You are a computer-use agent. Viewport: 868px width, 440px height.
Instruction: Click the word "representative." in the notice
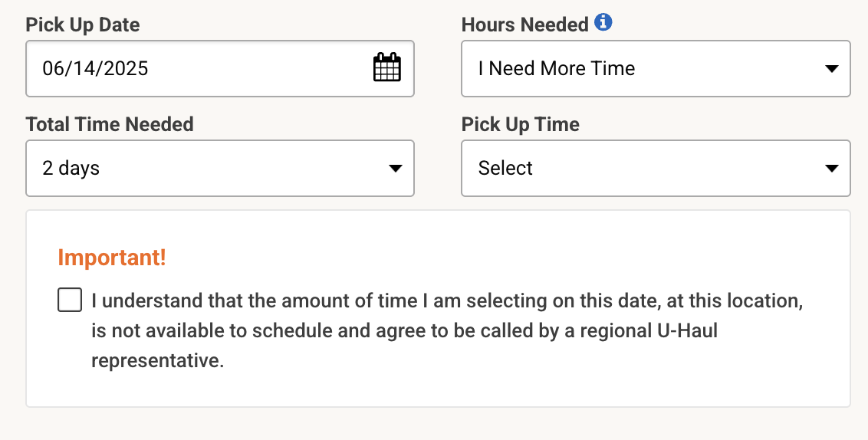[x=158, y=360]
